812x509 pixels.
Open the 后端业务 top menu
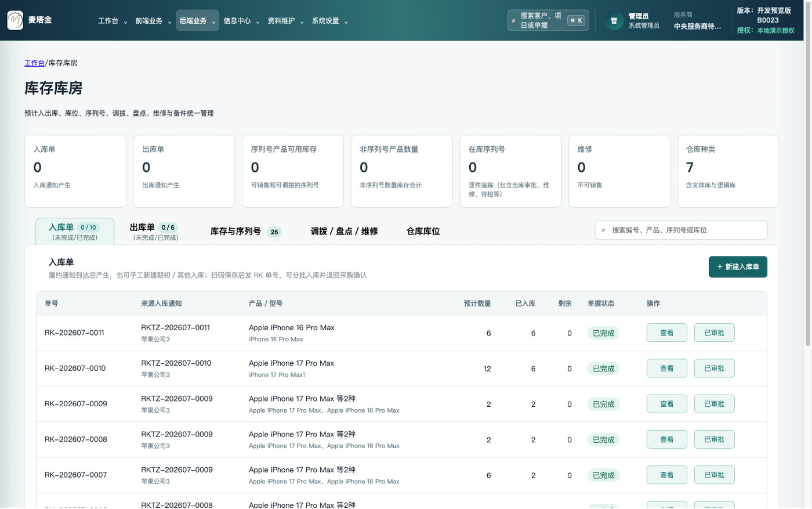197,20
